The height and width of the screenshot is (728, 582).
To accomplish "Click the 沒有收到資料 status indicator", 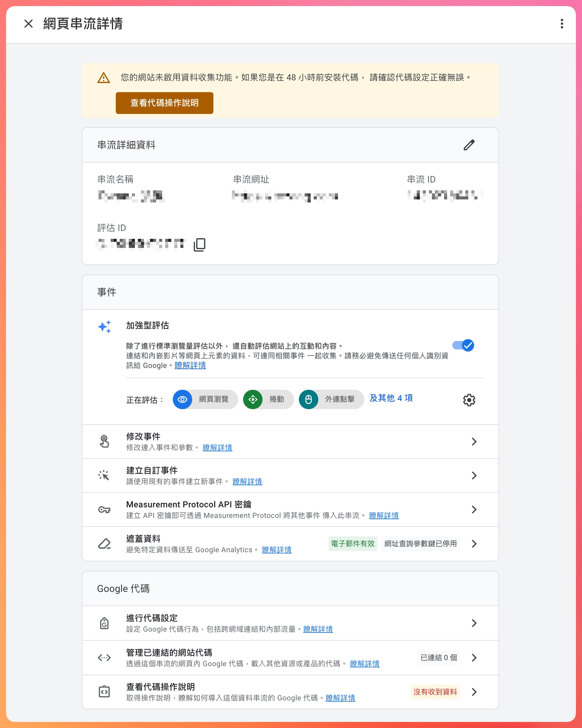I will pos(435,692).
